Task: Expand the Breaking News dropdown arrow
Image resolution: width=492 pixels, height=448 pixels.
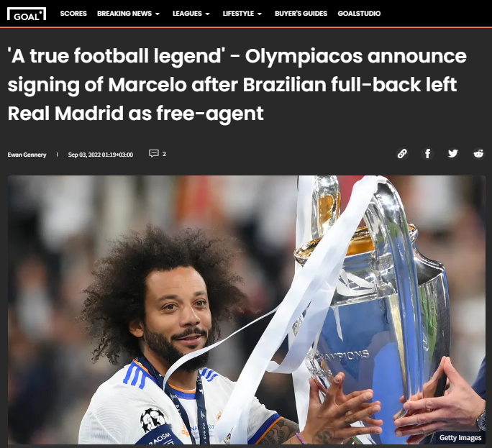Action: pyautogui.click(x=158, y=14)
